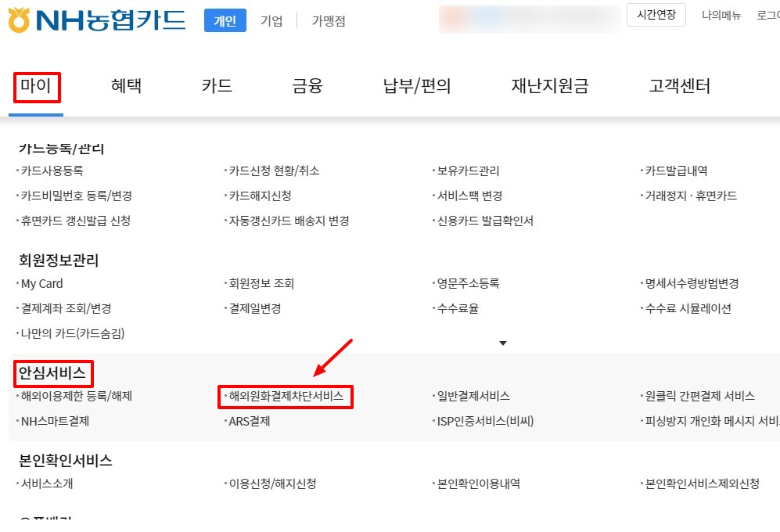The width and height of the screenshot is (780, 532).
Task: Select the 개인 tab
Action: (x=225, y=20)
